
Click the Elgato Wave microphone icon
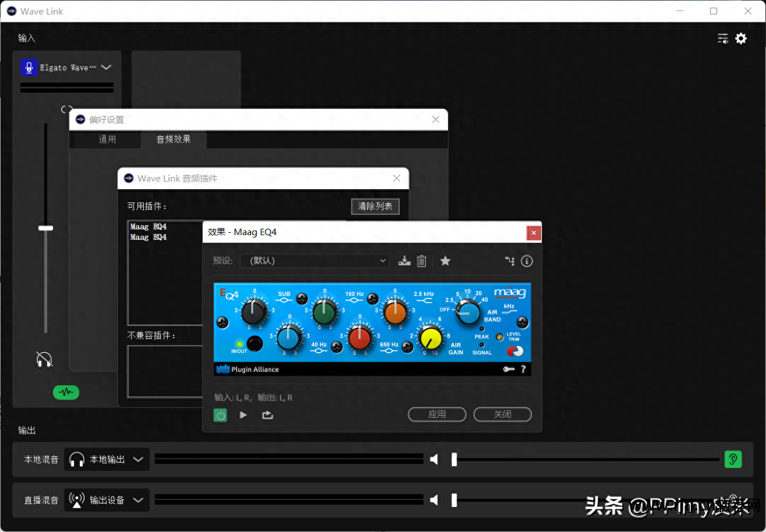tap(29, 68)
